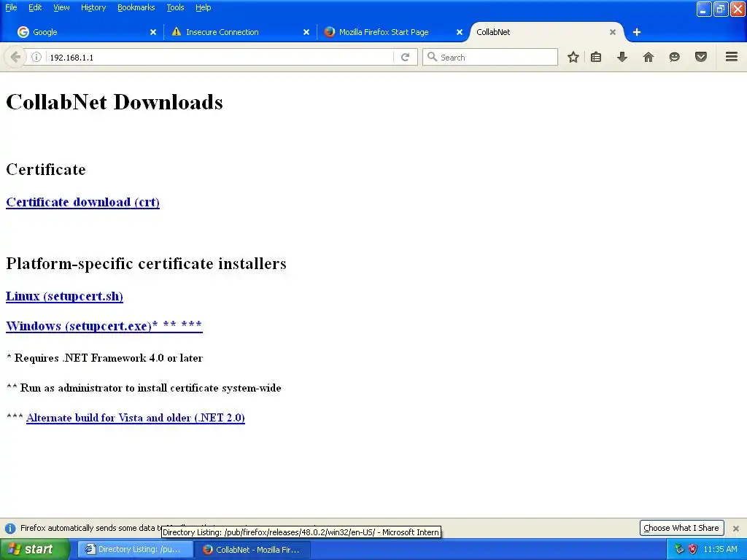Bookmark this page with the star icon
Screen dimensions: 747x560
(x=573, y=57)
